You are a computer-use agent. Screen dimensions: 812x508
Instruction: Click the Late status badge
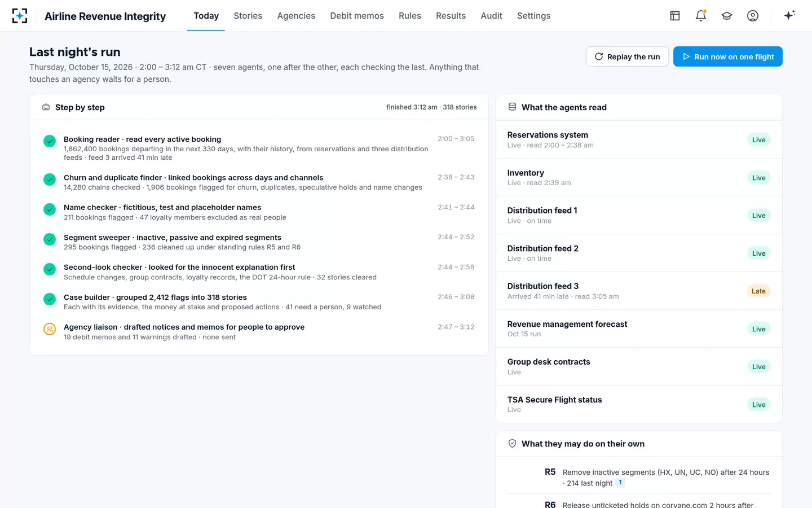[758, 291]
